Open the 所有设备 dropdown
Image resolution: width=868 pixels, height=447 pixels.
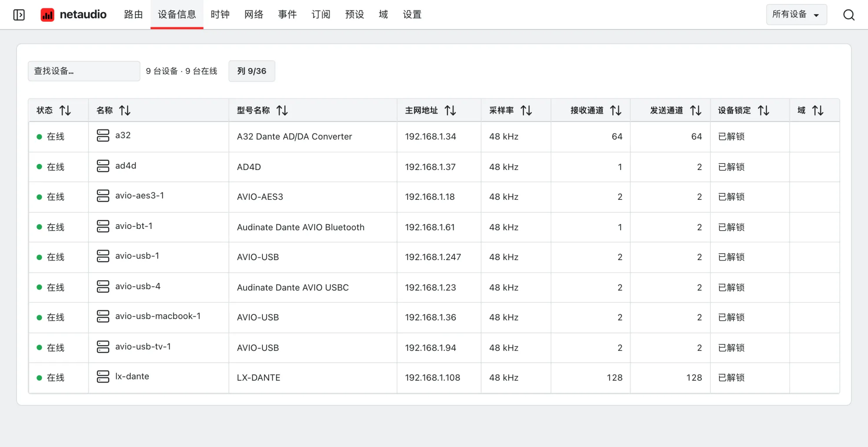pyautogui.click(x=796, y=15)
